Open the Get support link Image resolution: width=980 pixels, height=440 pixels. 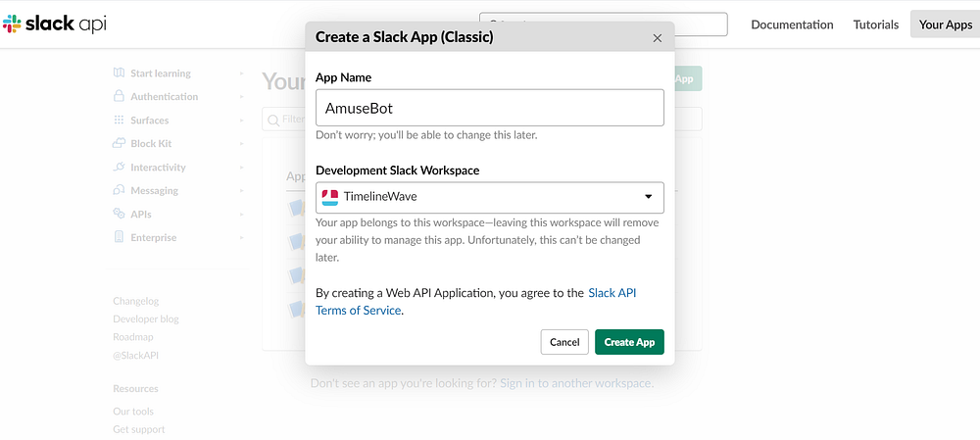(139, 429)
